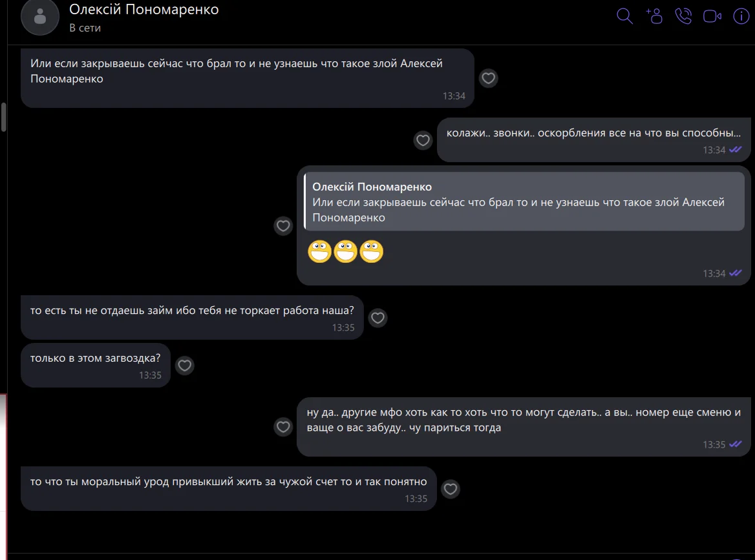The width and height of the screenshot is (755, 560).
Task: Open search in this chat
Action: tap(624, 16)
